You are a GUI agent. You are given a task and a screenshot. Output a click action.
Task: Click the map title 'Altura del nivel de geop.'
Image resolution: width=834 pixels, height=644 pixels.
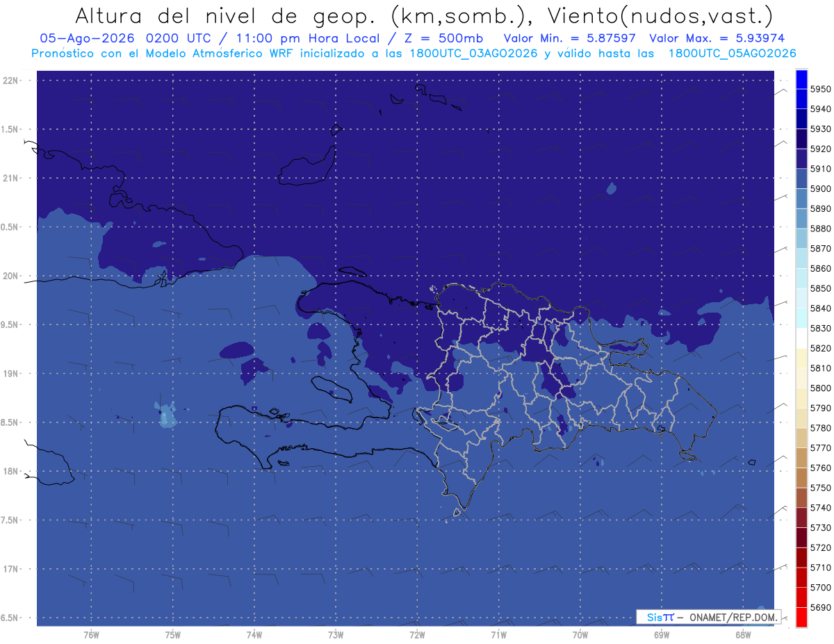click(x=227, y=15)
